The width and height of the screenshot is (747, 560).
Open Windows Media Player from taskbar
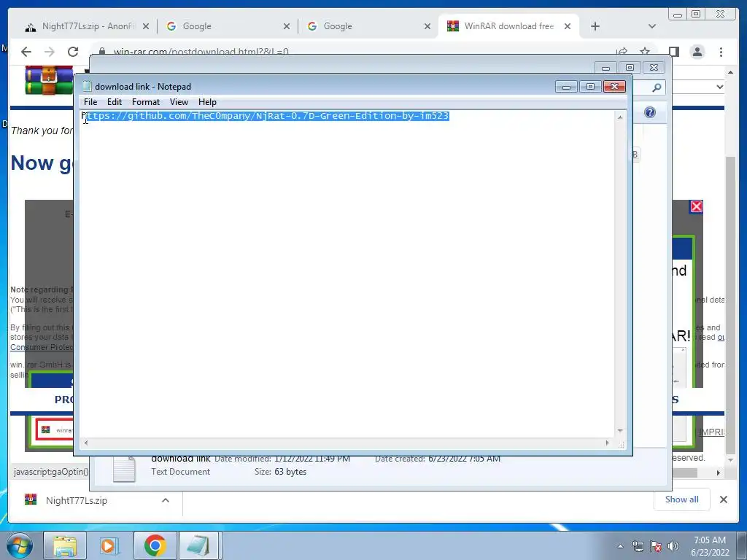tap(108, 545)
